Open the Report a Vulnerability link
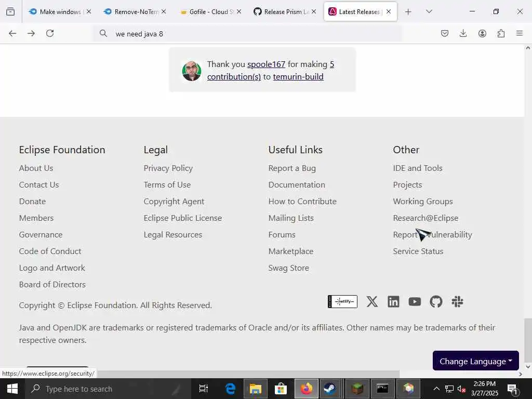Image resolution: width=532 pixels, height=399 pixels. [432, 234]
